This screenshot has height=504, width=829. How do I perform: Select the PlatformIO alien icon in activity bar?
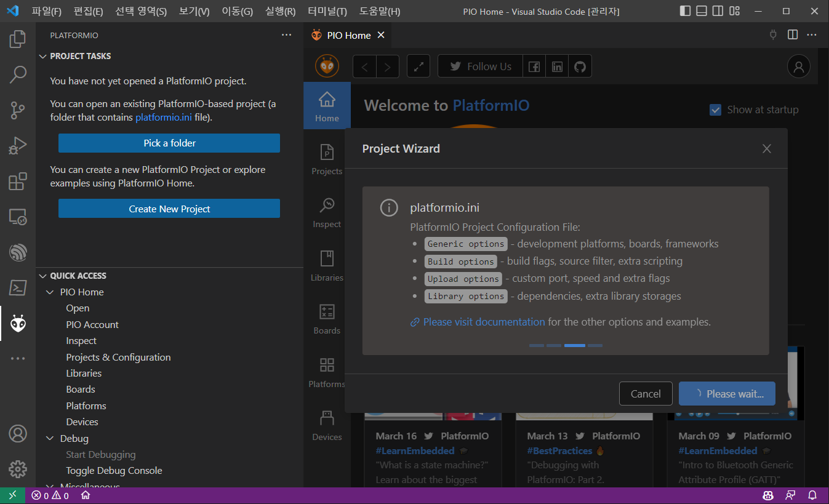point(18,323)
